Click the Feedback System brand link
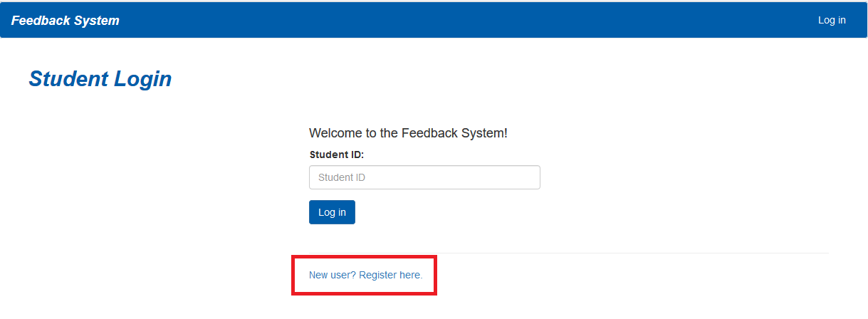Viewport: 868px width, 319px height. click(66, 21)
